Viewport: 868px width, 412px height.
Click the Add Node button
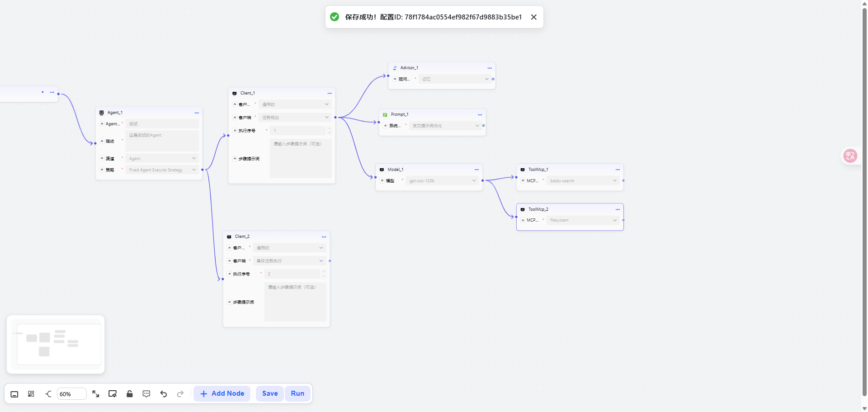click(222, 393)
